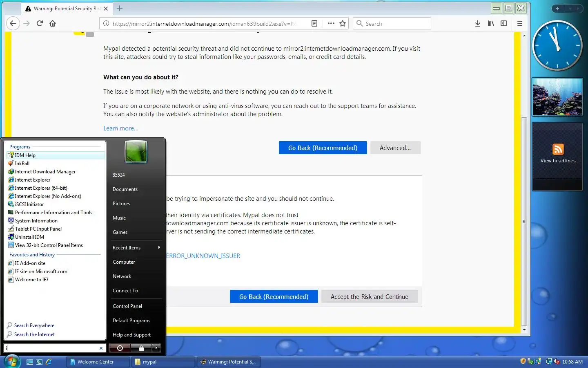This screenshot has width=588, height=368.
Task: Open the browser hamburger menu
Action: (520, 23)
